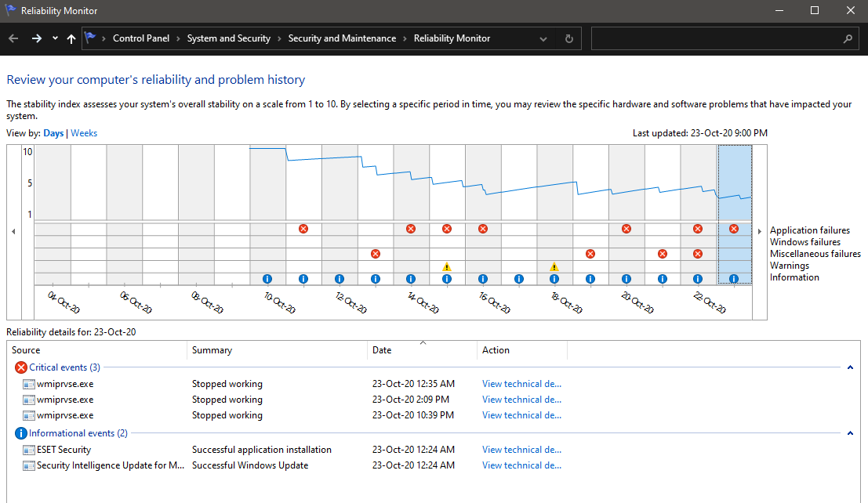Open the recent locations dropdown arrow
The height and width of the screenshot is (503, 868).
pos(55,38)
